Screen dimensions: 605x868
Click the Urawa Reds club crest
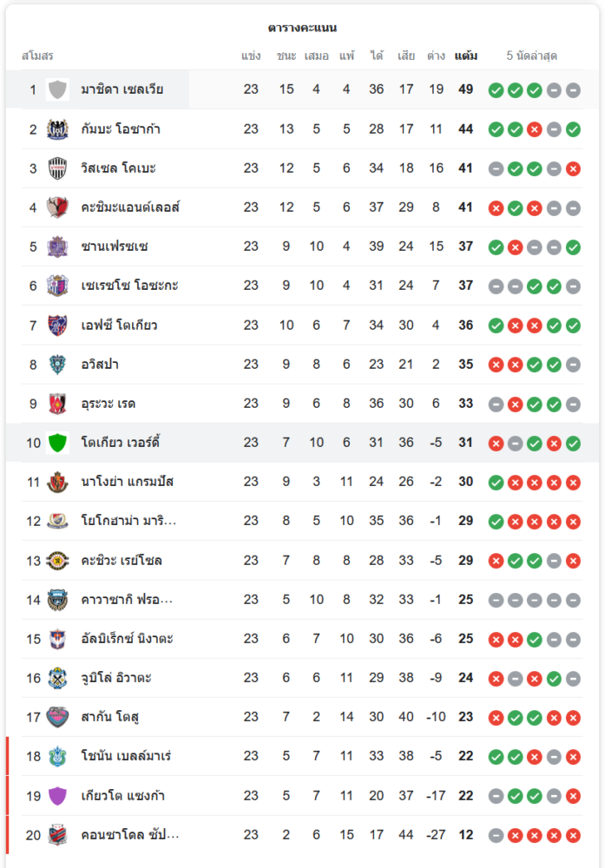pyautogui.click(x=58, y=404)
